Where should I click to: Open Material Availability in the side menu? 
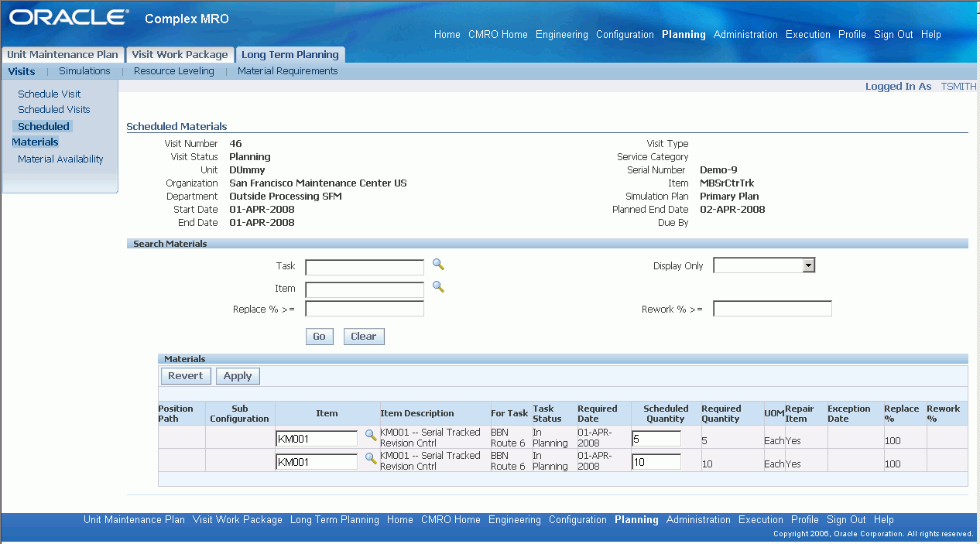point(60,159)
